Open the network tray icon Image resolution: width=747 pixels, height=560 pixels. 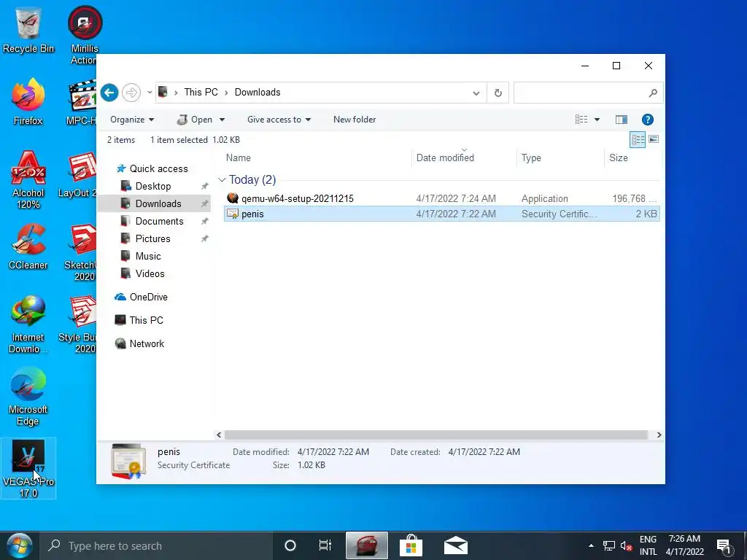point(609,545)
